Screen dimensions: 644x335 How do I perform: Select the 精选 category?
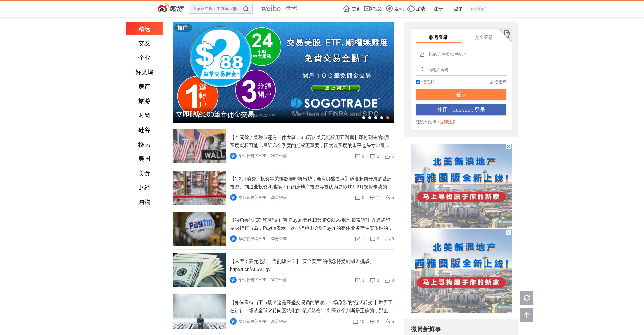(x=144, y=29)
